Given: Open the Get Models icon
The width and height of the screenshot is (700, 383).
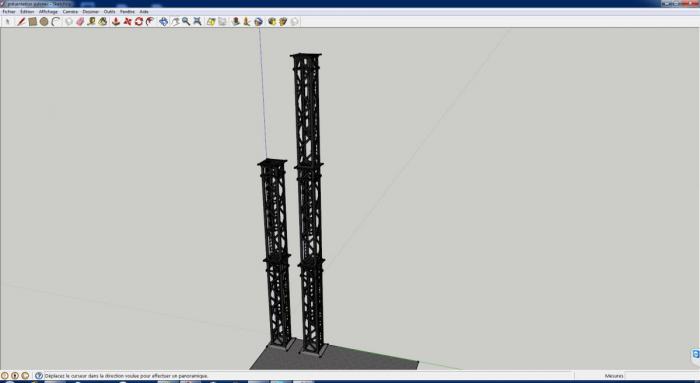Looking at the screenshot, I should (272, 21).
